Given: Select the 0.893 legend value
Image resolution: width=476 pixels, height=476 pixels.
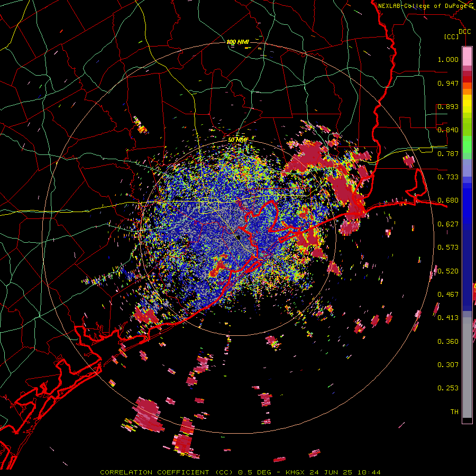Looking at the screenshot, I should pyautogui.click(x=448, y=106).
